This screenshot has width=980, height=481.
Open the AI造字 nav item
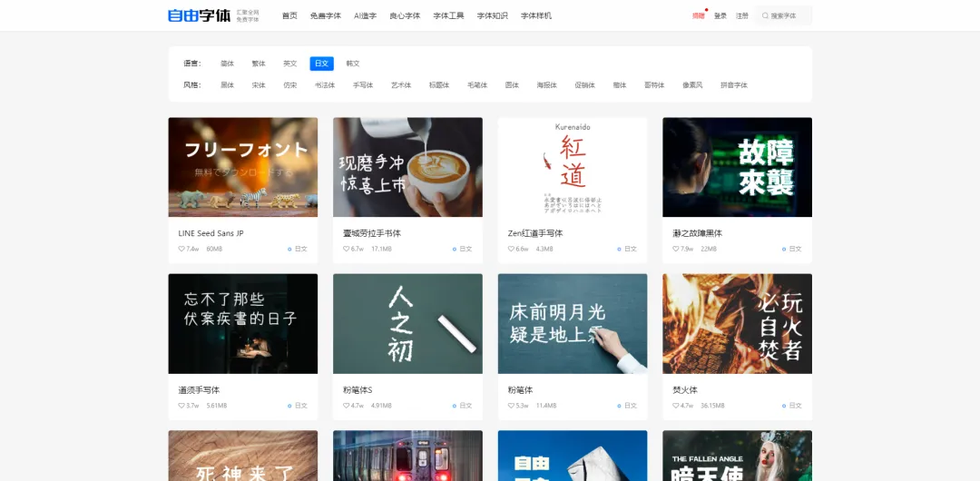pyautogui.click(x=365, y=15)
